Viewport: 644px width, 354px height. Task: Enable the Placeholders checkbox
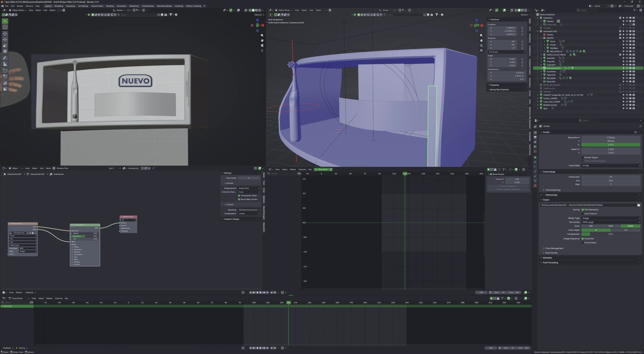pyautogui.click(x=583, y=243)
